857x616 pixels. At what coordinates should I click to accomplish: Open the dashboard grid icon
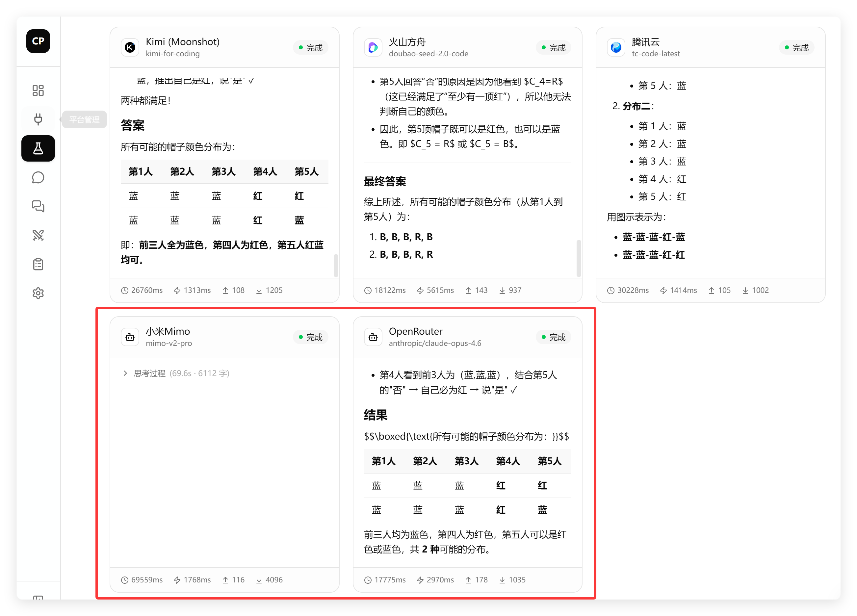(x=38, y=90)
